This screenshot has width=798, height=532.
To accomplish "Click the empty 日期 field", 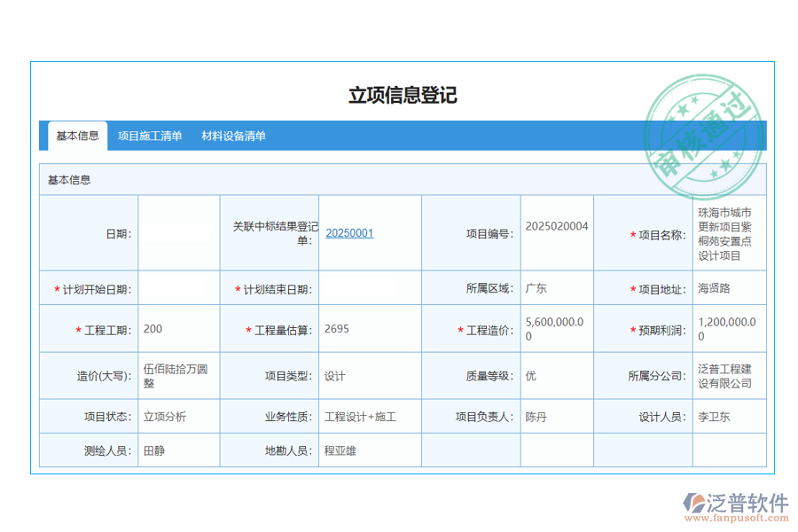I will 177,232.
